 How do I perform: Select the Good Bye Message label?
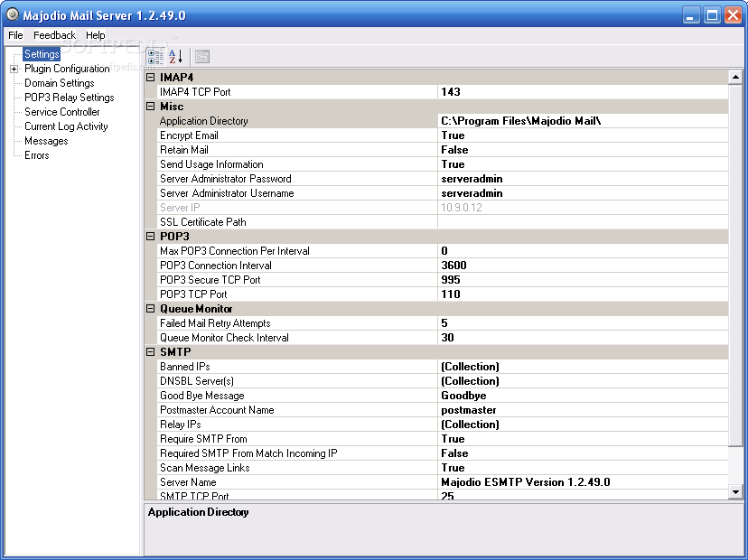[x=201, y=396]
